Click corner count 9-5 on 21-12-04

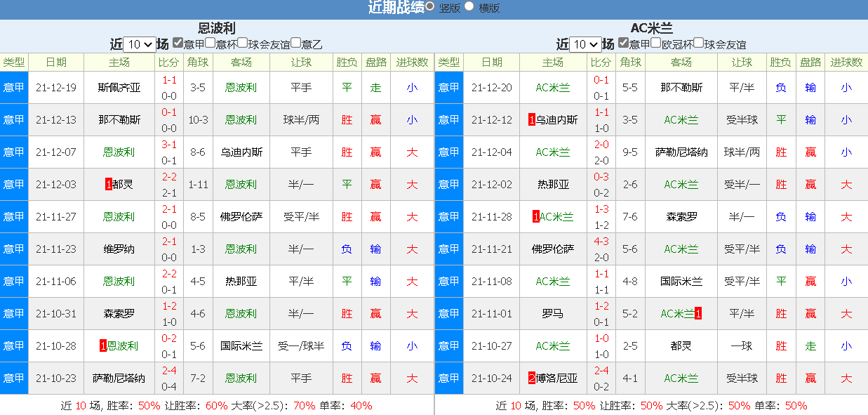click(630, 152)
